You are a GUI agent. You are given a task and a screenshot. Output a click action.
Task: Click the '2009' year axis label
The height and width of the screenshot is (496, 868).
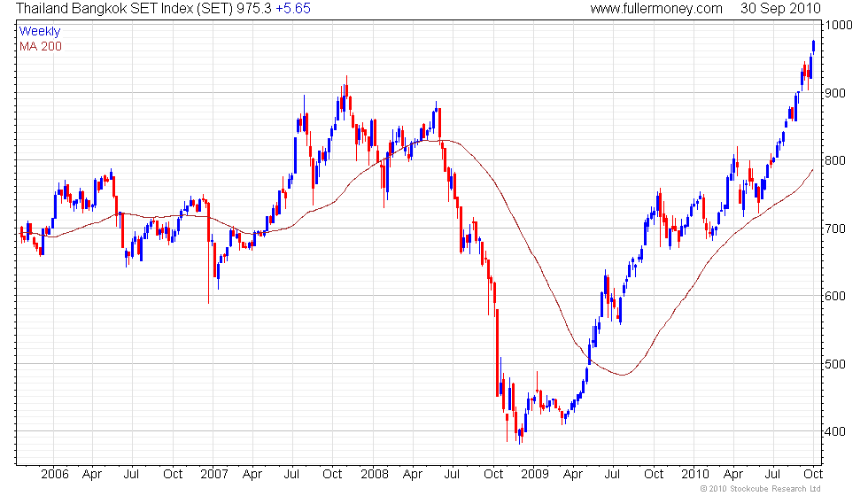pos(535,474)
